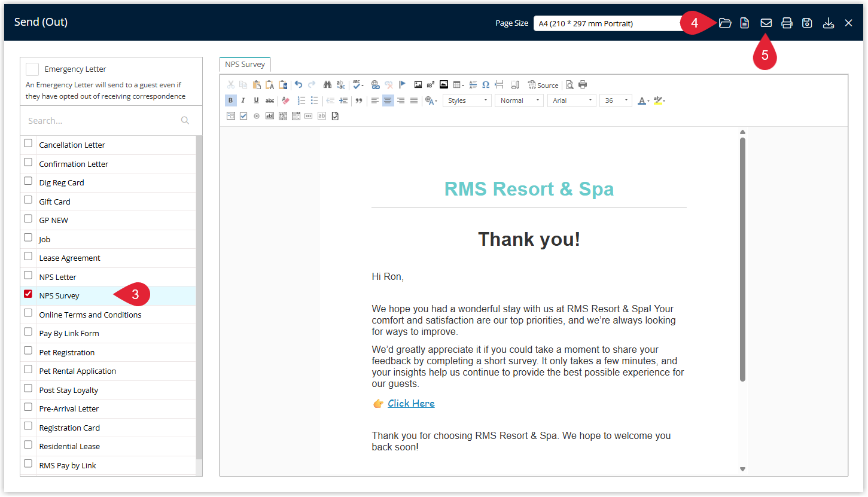Click the letter search field
868x497 pixels.
[111, 120]
